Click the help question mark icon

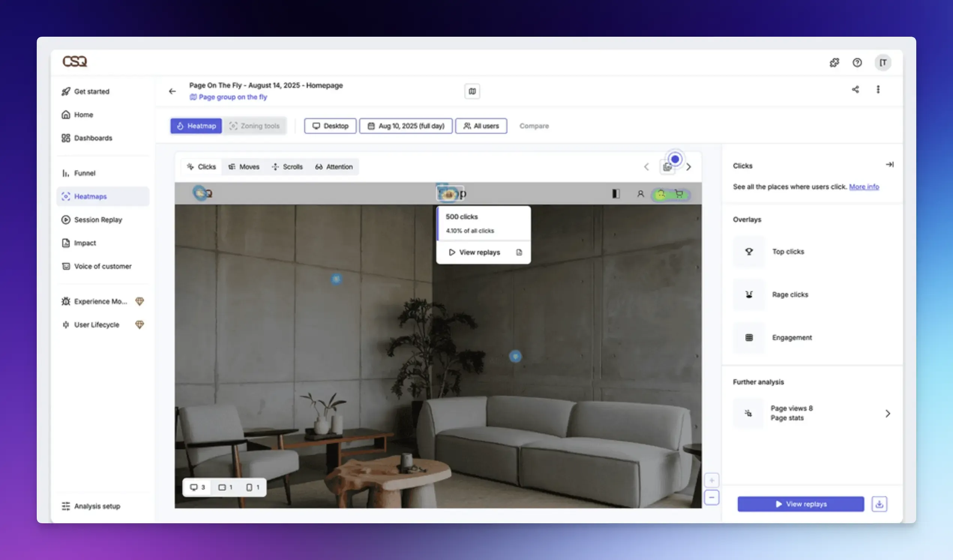(x=857, y=63)
